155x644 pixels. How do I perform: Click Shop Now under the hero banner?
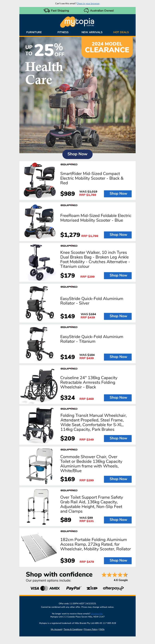[x=77, y=154]
